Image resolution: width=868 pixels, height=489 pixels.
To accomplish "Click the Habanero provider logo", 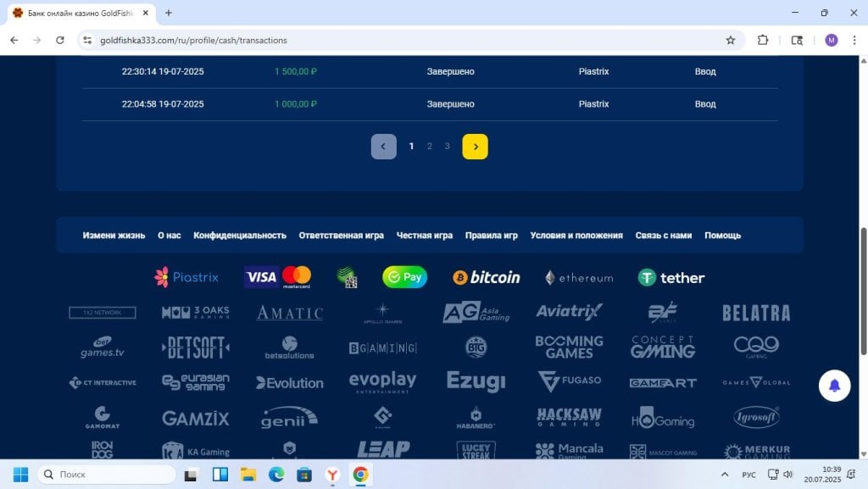I will pyautogui.click(x=476, y=418).
